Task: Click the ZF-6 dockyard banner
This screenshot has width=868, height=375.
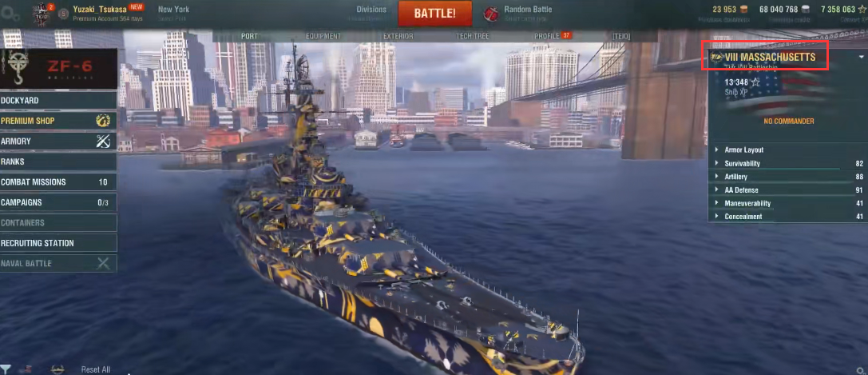Action: click(x=58, y=69)
